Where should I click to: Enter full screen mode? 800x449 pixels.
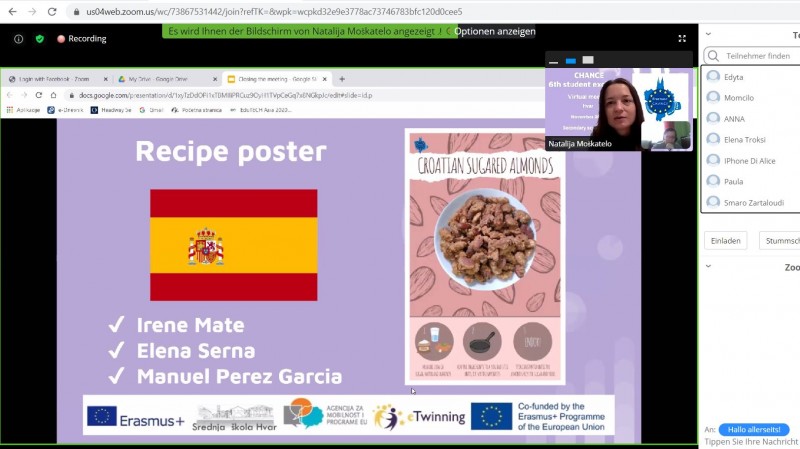[x=682, y=39]
